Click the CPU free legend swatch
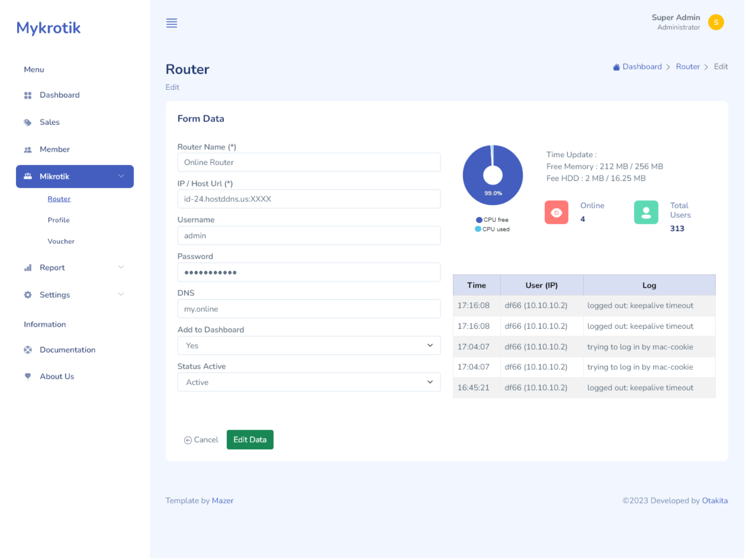This screenshot has width=746, height=560. click(x=478, y=220)
